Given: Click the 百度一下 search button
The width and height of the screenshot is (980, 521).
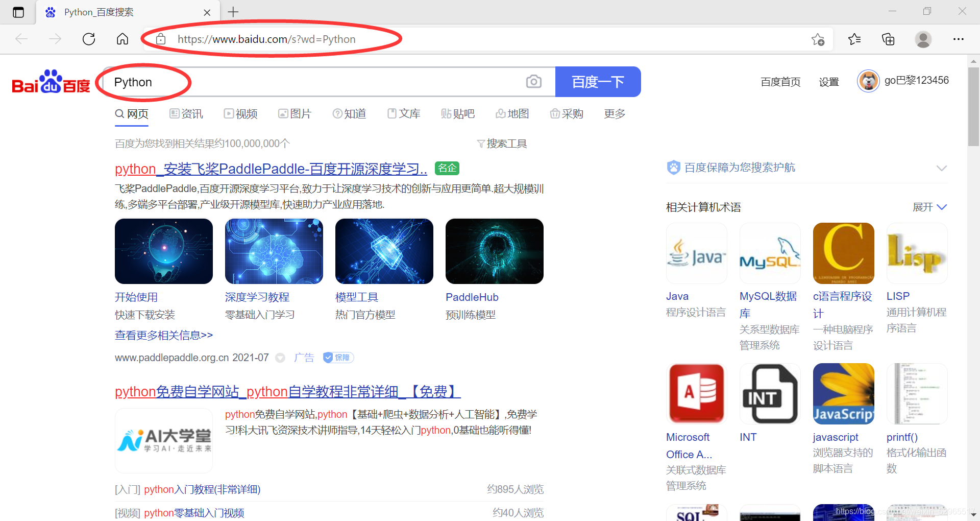Looking at the screenshot, I should tap(598, 82).
